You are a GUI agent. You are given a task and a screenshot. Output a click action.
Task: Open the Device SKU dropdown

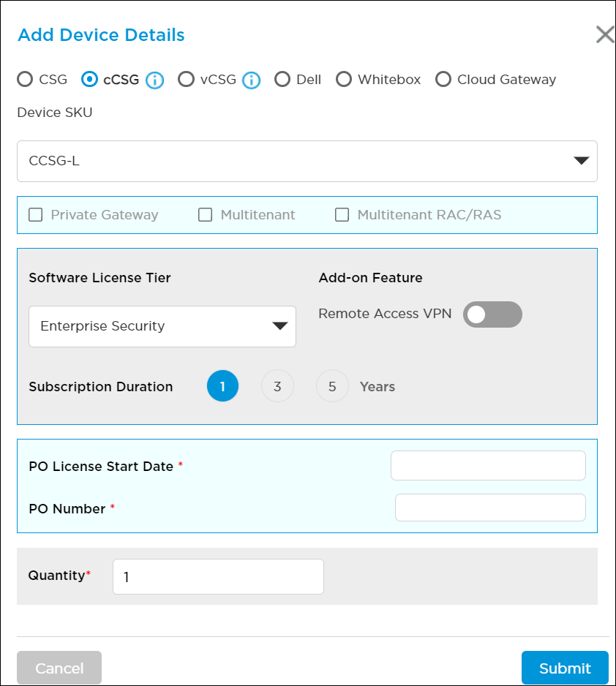pyautogui.click(x=307, y=161)
